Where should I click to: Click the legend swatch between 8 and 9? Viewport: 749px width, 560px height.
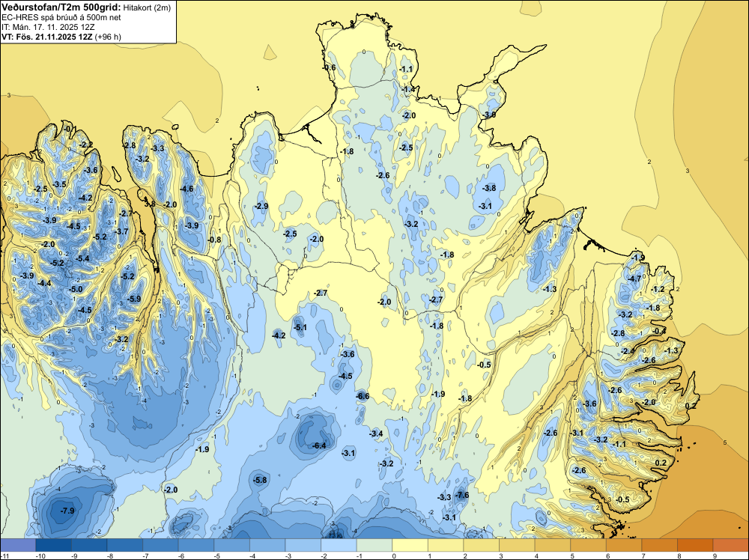[696, 545]
